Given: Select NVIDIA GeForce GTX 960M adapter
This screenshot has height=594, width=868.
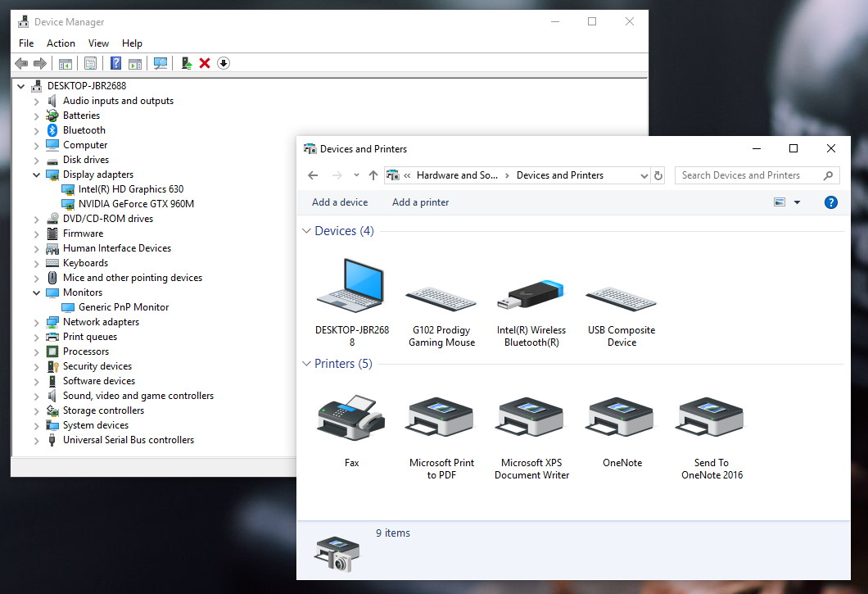Looking at the screenshot, I should pyautogui.click(x=136, y=204).
